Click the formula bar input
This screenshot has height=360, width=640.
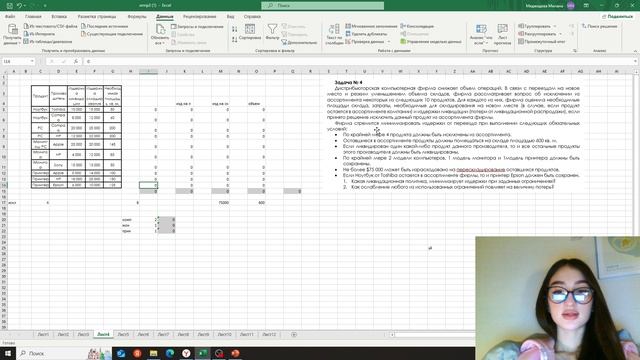(x=359, y=61)
